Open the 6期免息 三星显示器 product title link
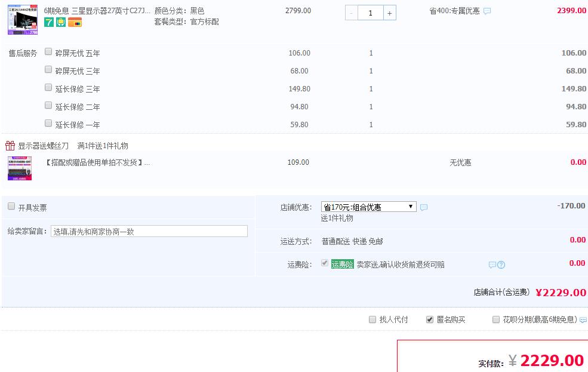 tap(97, 11)
